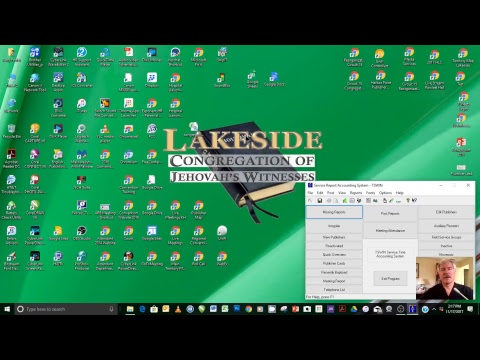Open the Recycle Bin desktop icon
480x360 pixels.
click(11, 131)
